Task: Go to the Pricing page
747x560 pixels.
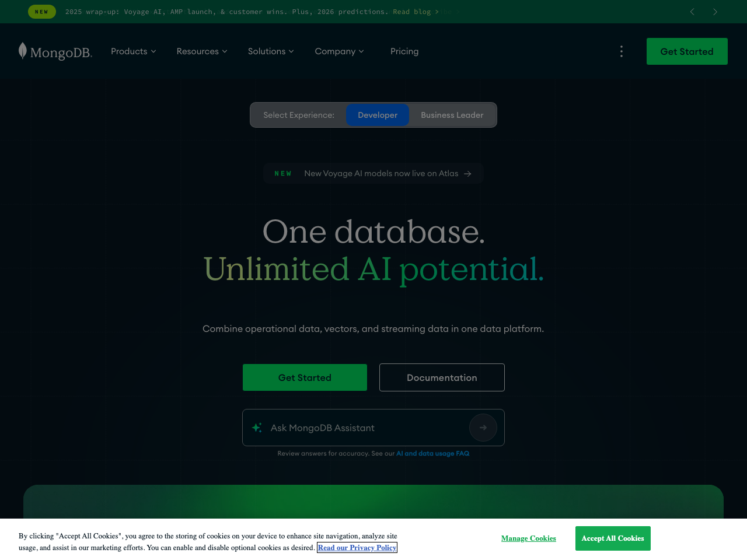Action: [404, 51]
